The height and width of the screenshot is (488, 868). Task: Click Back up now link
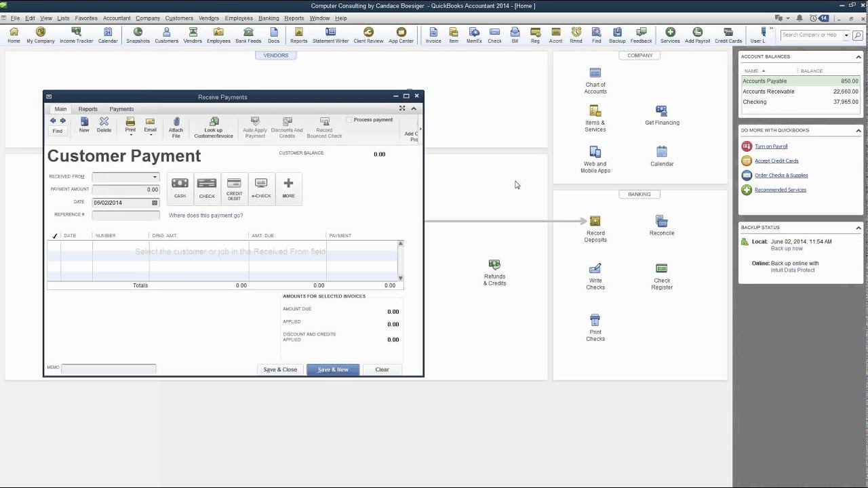[787, 249]
